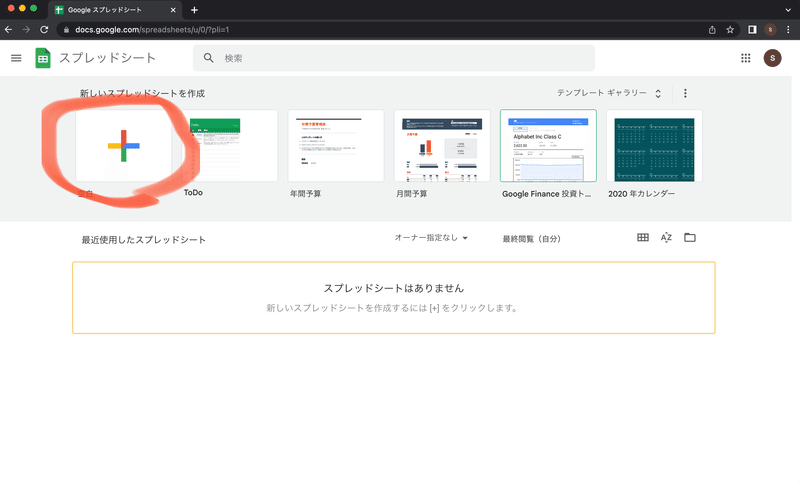Viewport: 800px width, 482px height.
Task: Click the 最終閲覧（自分）column header
Action: point(532,239)
